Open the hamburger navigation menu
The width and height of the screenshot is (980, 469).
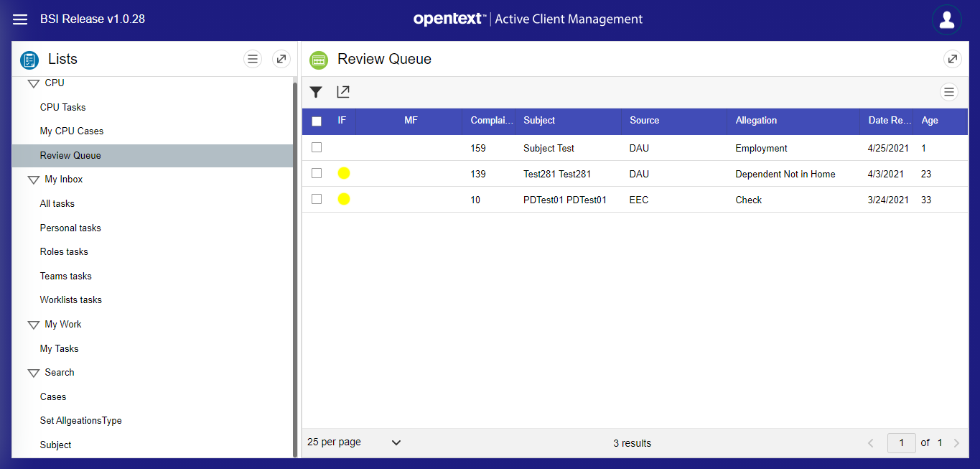20,19
